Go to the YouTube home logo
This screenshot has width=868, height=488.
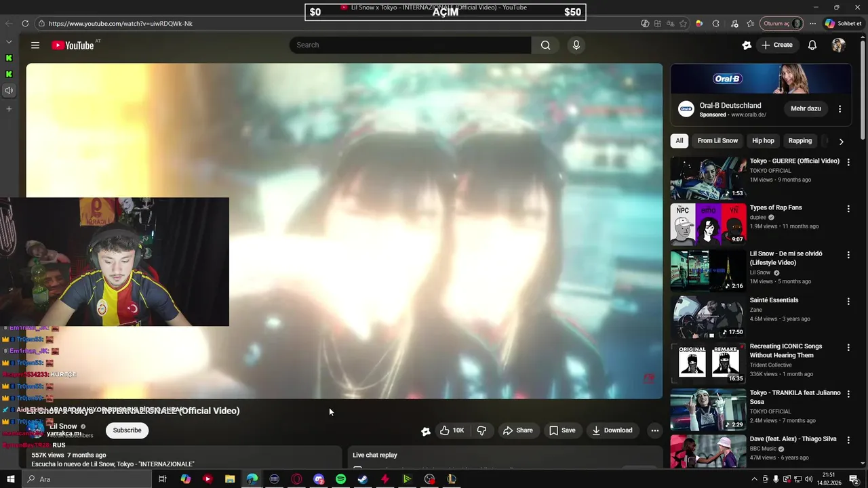coord(73,45)
